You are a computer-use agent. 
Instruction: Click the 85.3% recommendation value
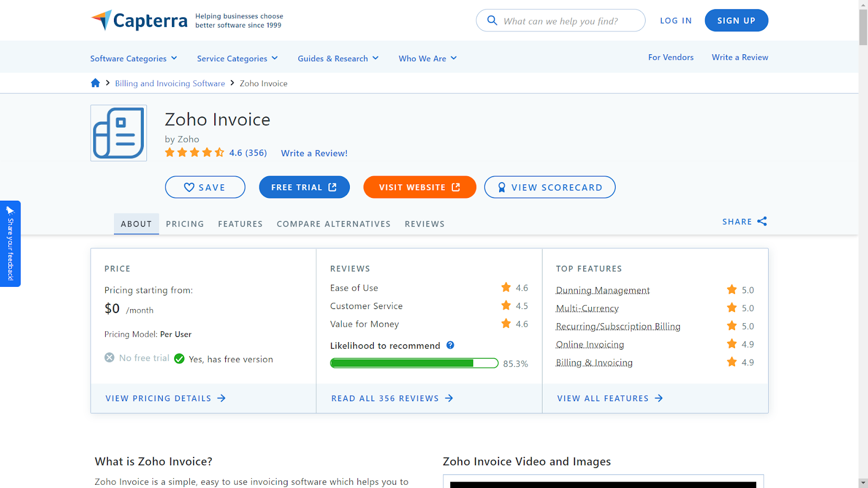click(515, 364)
